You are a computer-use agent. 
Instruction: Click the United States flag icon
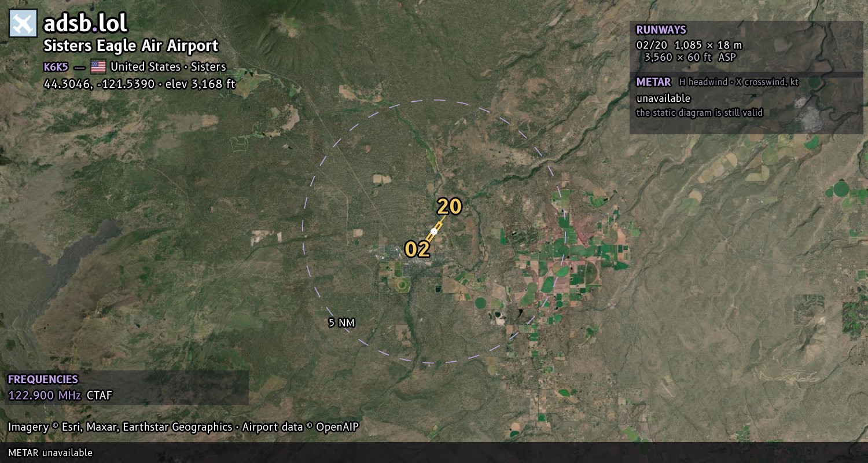tap(98, 67)
